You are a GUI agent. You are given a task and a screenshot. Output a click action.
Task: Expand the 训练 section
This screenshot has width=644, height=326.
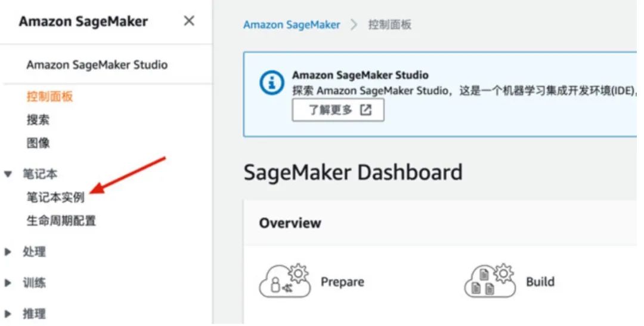click(8, 284)
